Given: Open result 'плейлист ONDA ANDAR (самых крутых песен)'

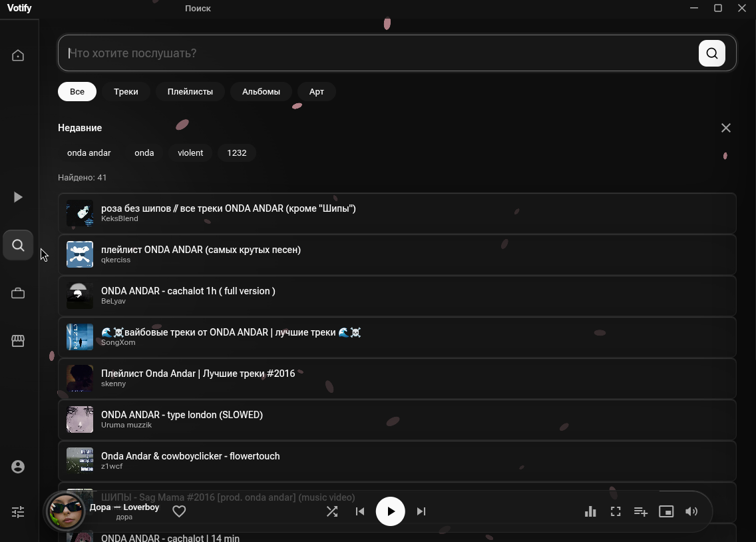Looking at the screenshot, I should (x=397, y=254).
